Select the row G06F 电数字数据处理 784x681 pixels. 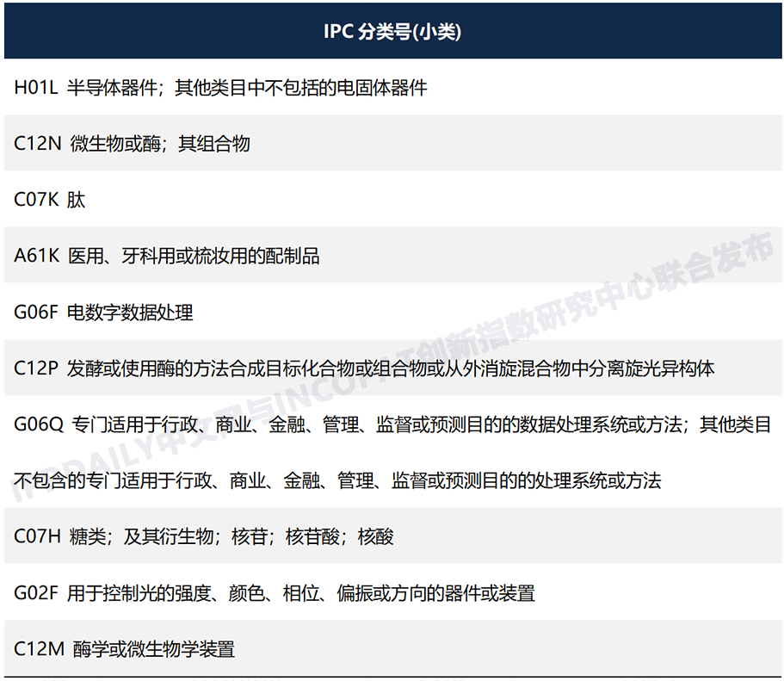pos(392,312)
